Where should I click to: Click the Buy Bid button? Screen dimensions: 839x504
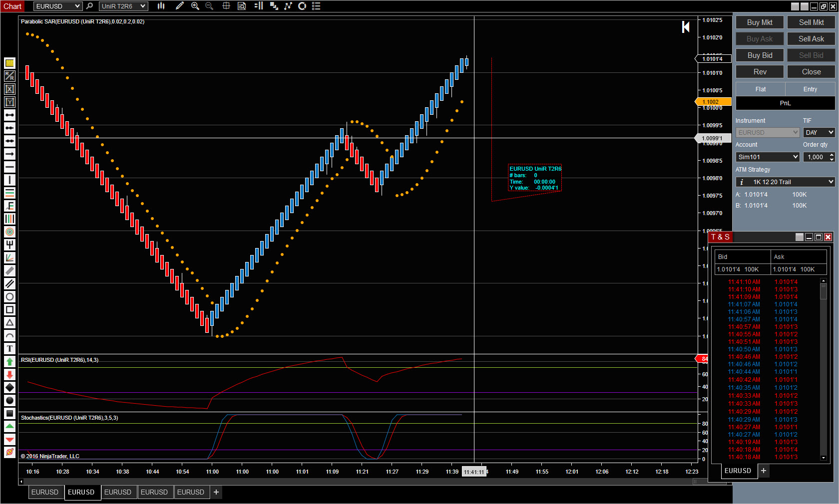760,55
